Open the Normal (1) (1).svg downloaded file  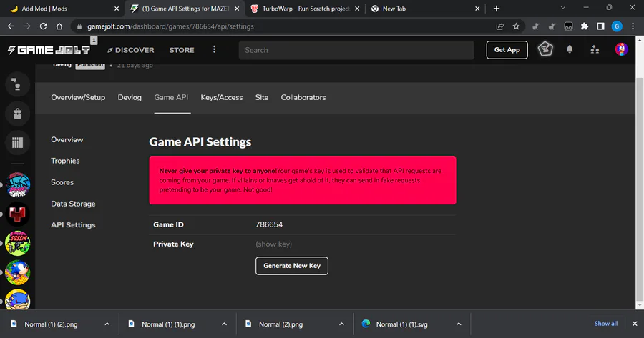pyautogui.click(x=401, y=324)
